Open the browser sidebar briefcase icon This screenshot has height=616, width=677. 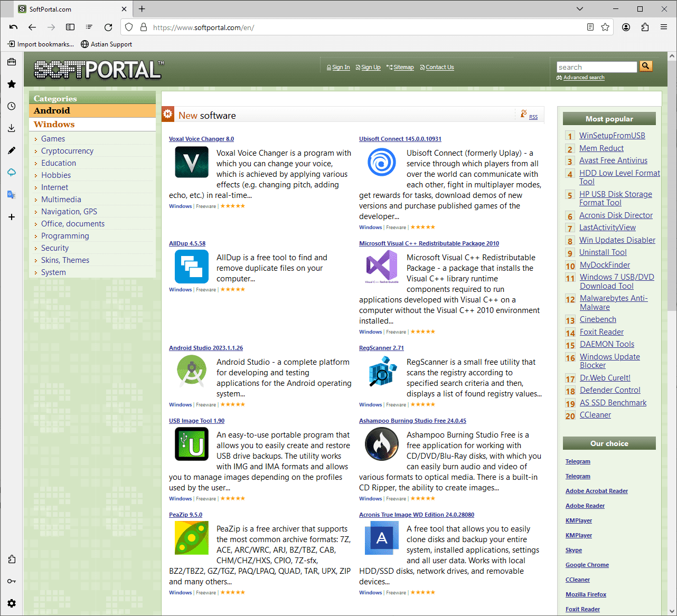click(x=12, y=62)
